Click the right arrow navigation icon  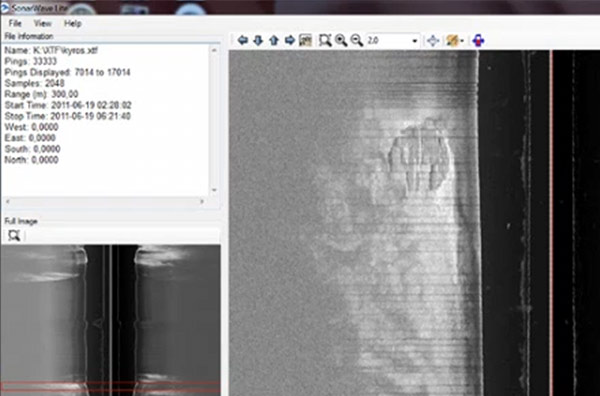pyautogui.click(x=290, y=40)
